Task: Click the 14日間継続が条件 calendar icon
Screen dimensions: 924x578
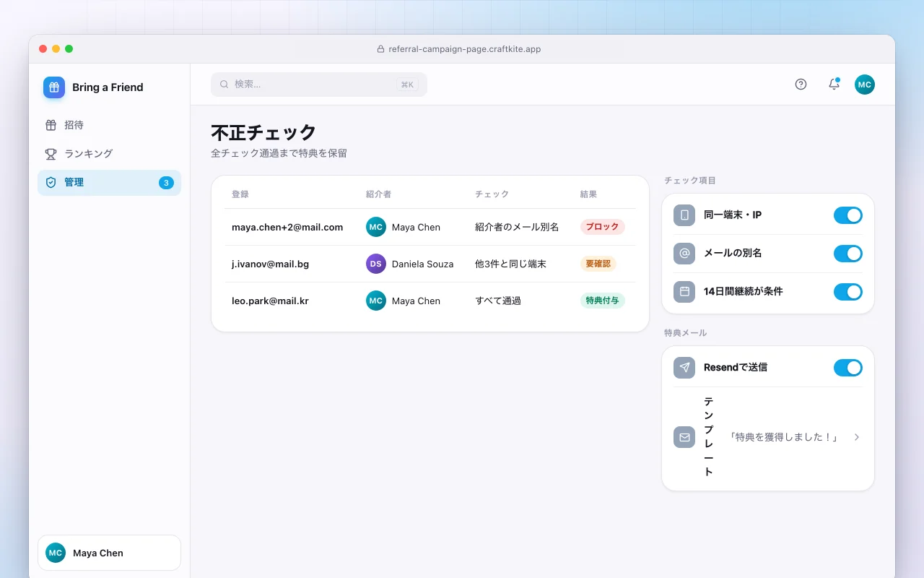Action: [684, 292]
